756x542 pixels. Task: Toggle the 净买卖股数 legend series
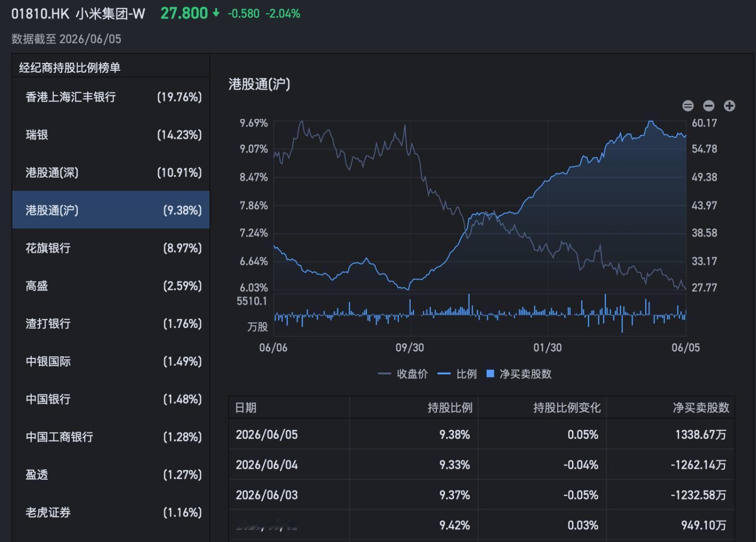tap(519, 374)
